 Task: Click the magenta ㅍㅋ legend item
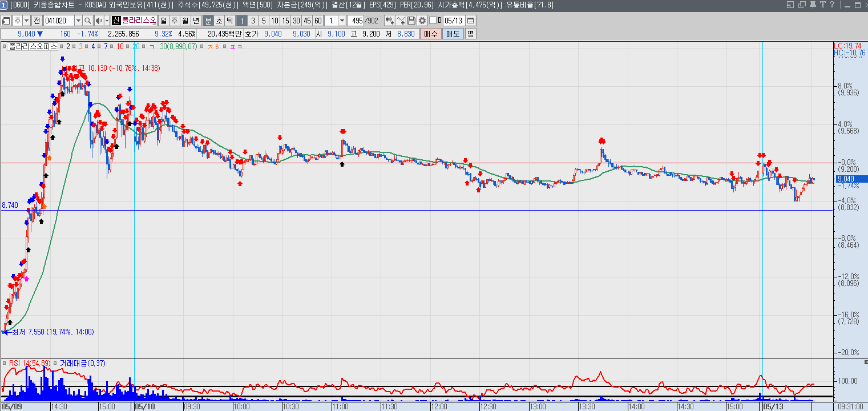(236, 46)
